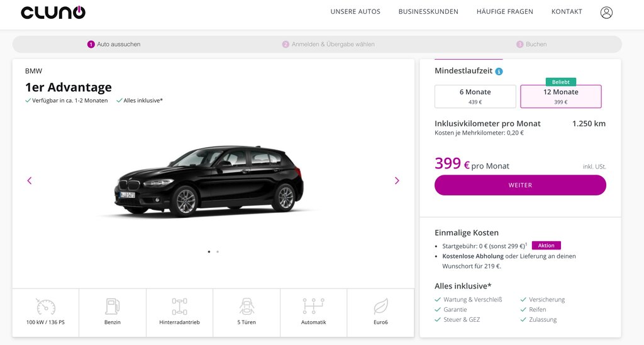Image resolution: width=644 pixels, height=345 pixels.
Task: Click the Automatik gearbox icon
Action: click(313, 307)
